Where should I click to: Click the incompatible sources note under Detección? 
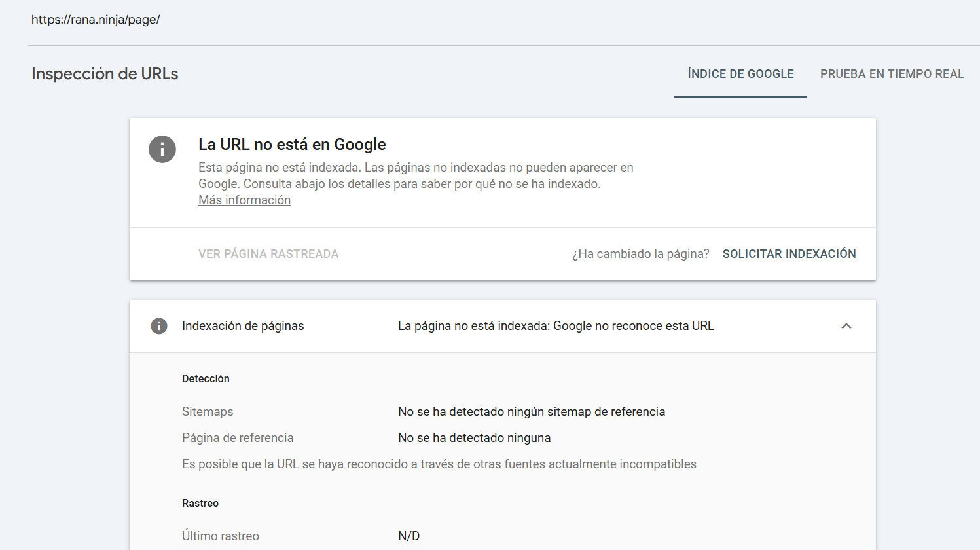[x=439, y=464]
